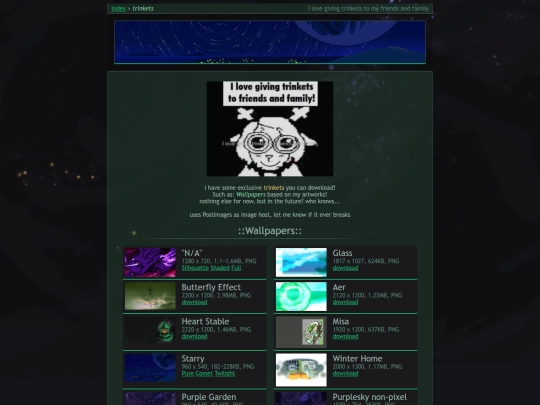Open the Starry wallpaper thumbnail

click(150, 367)
